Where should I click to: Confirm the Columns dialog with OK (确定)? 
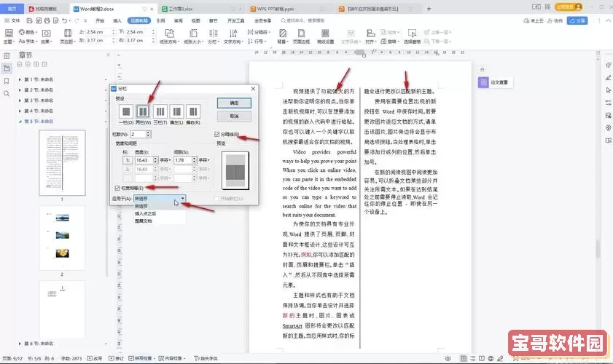point(234,103)
